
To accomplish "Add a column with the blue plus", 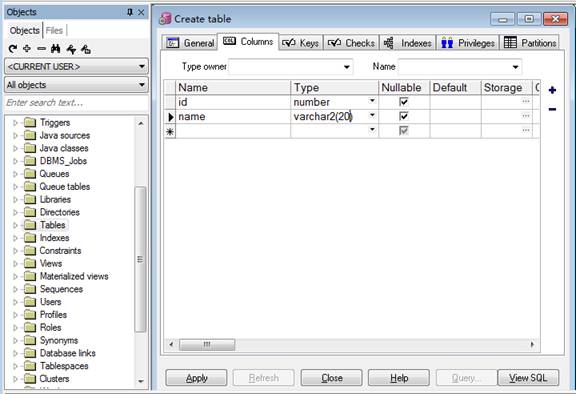I will click(552, 90).
